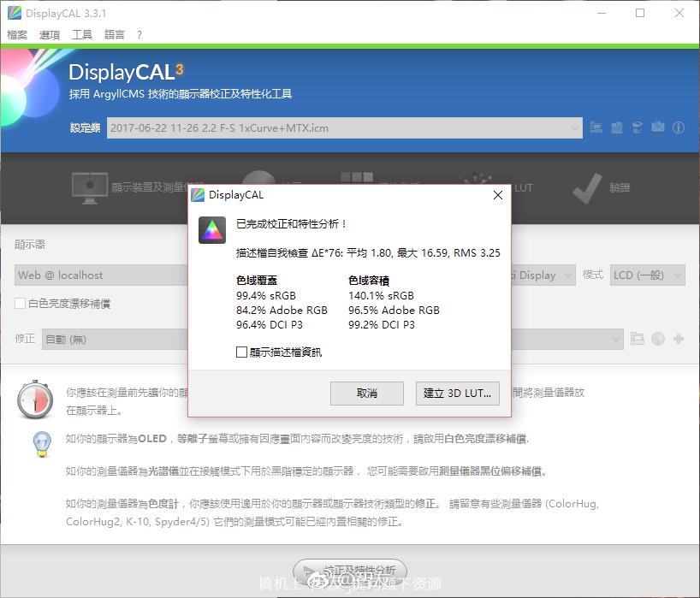
Task: Click the LUT archive icon in the settings row
Action: tap(637, 127)
